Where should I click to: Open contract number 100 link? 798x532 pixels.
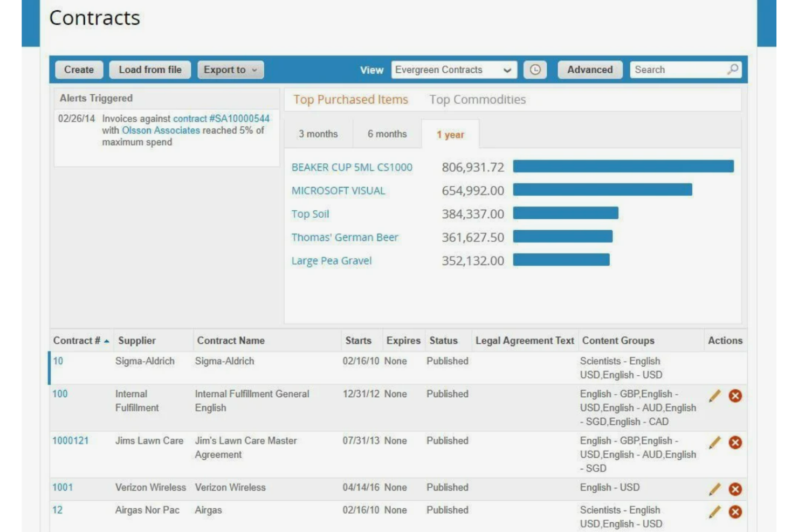60,394
